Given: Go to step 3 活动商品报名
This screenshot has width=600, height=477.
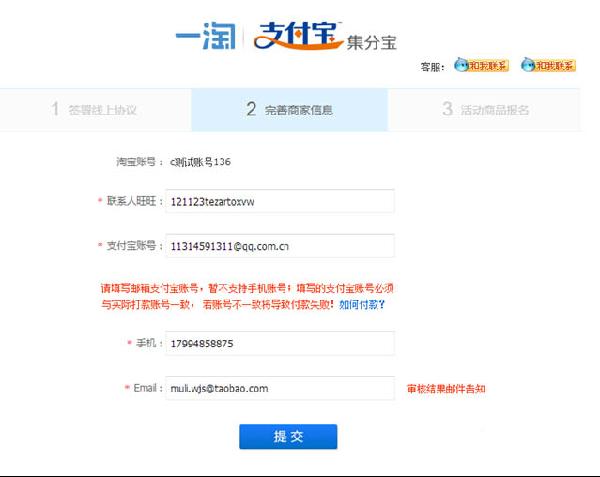Looking at the screenshot, I should (x=485, y=110).
